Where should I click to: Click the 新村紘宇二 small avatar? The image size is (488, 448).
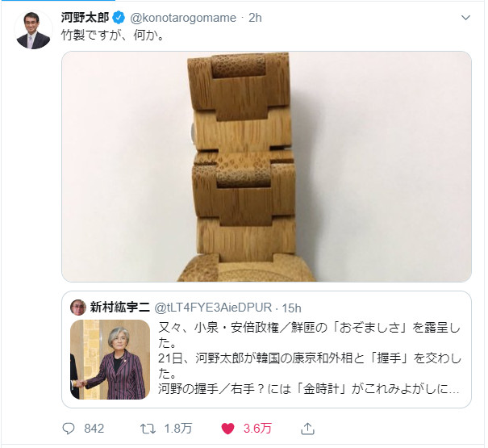[x=78, y=308]
